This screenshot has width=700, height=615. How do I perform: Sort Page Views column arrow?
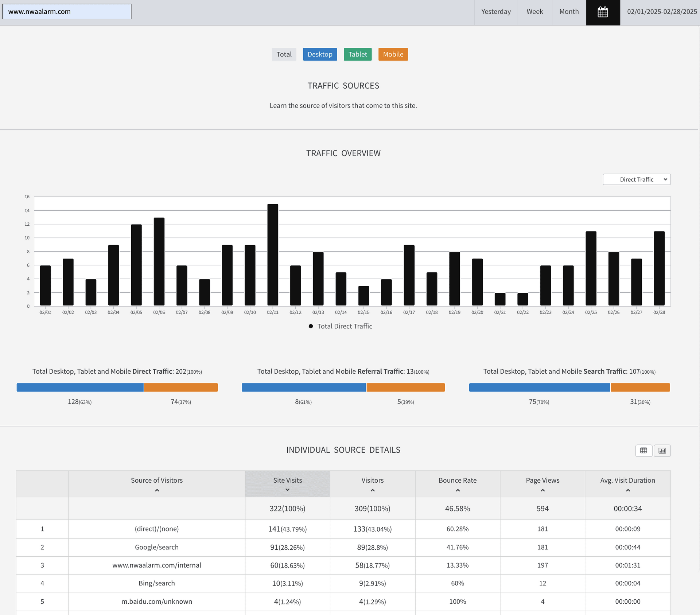click(542, 490)
